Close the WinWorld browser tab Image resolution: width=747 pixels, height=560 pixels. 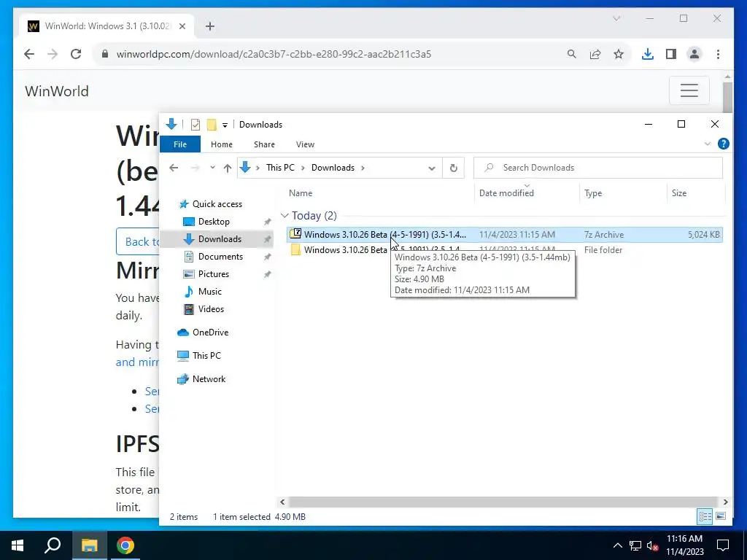(182, 26)
